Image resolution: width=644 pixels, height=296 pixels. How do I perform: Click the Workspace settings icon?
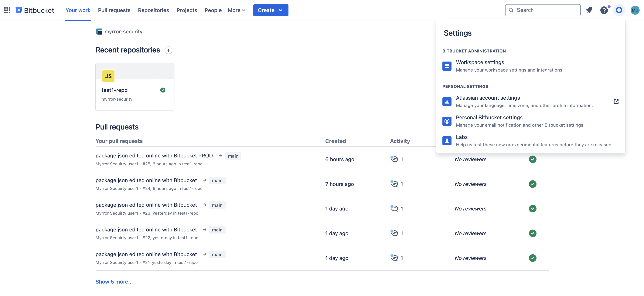coord(447,66)
